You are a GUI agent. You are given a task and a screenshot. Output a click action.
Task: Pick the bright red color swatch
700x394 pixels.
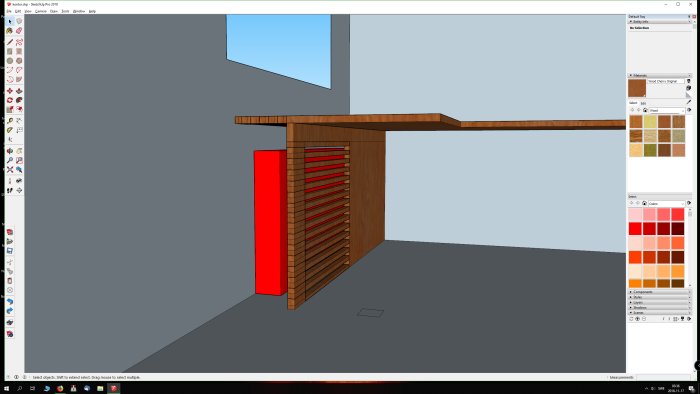click(635, 228)
